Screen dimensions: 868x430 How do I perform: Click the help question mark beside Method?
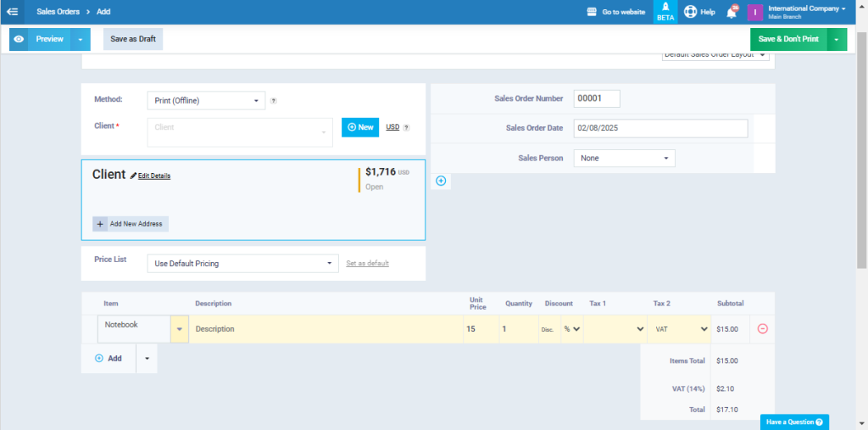274,101
